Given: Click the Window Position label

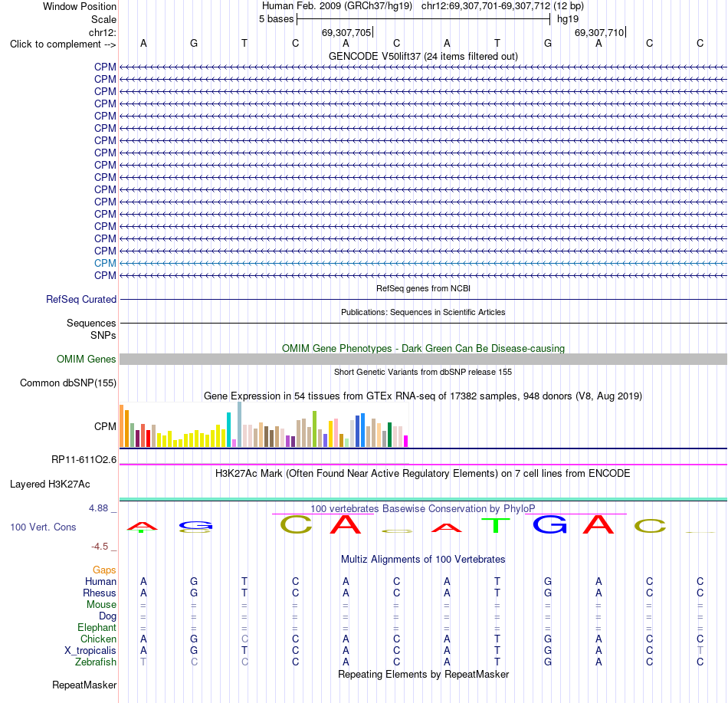Looking at the screenshot, I should (80, 6).
